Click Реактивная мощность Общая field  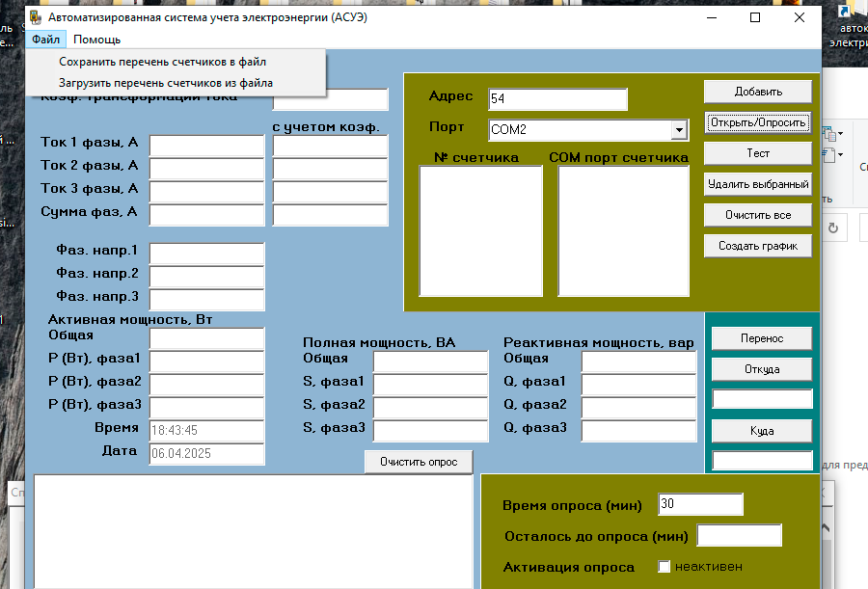point(638,362)
